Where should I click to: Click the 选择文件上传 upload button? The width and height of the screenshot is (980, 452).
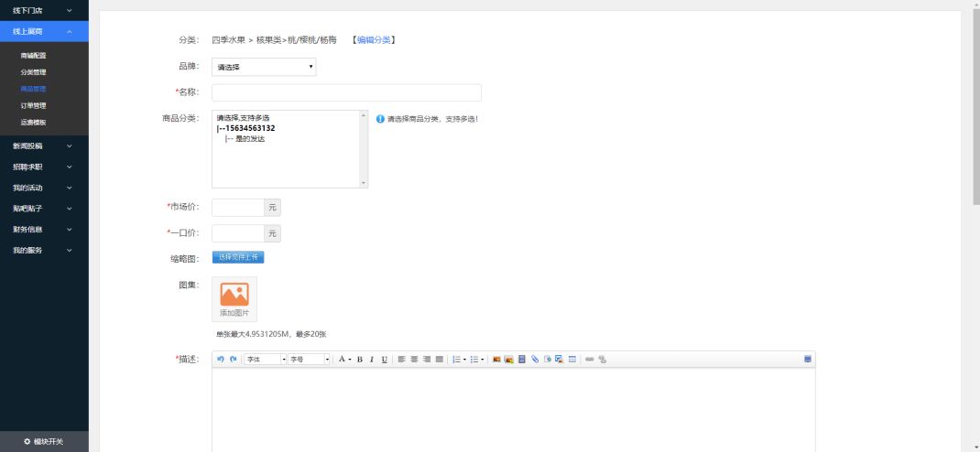click(237, 258)
